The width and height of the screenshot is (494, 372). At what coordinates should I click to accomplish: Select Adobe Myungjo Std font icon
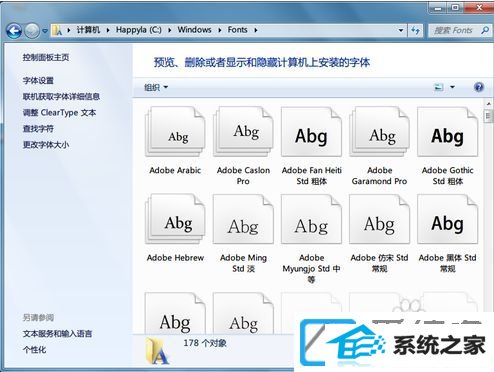click(x=311, y=219)
